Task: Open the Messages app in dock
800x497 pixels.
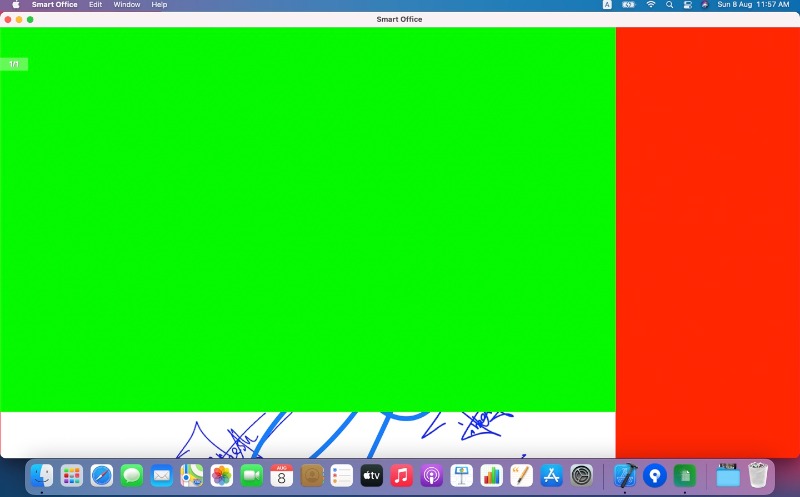Action: coord(132,475)
